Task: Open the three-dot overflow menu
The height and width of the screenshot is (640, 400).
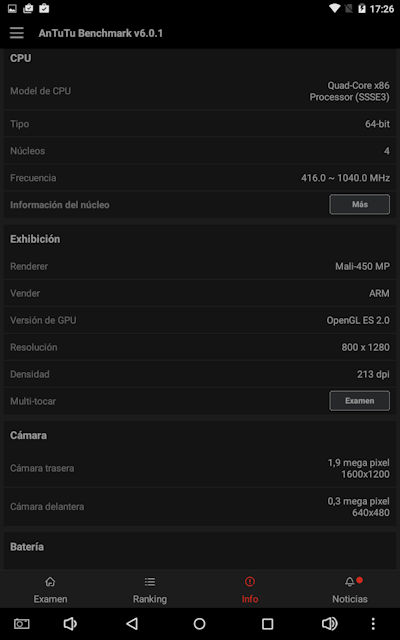Action: (x=373, y=624)
